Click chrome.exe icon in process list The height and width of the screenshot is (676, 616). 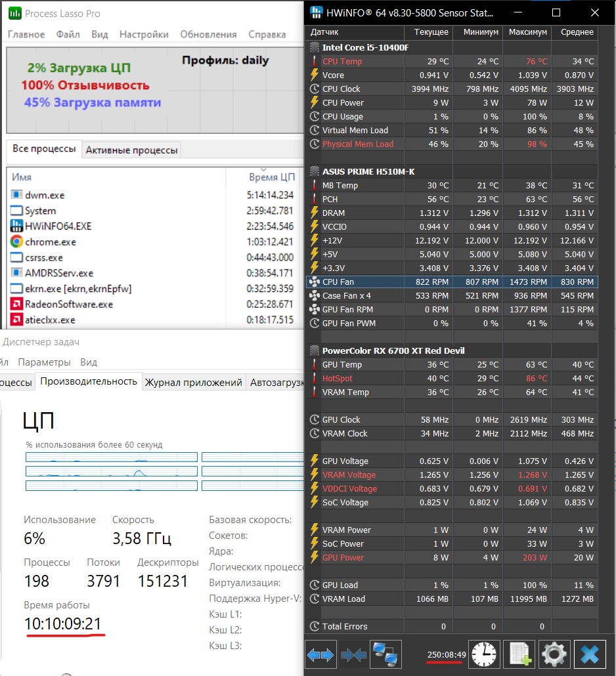click(x=16, y=242)
